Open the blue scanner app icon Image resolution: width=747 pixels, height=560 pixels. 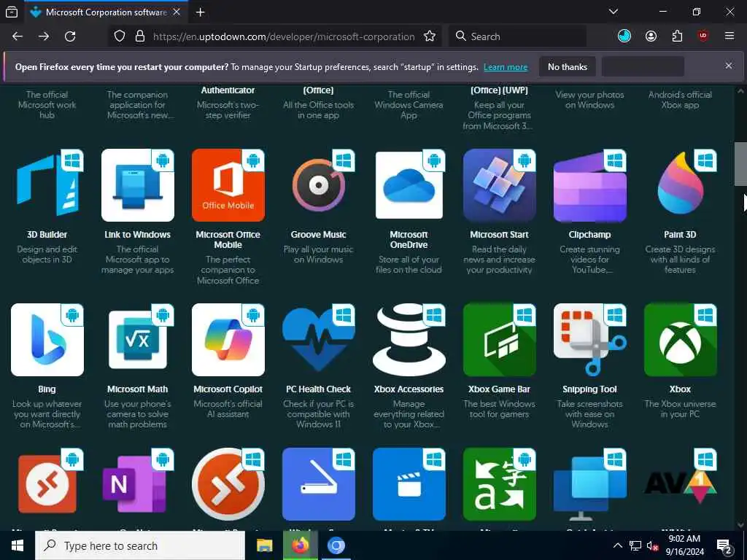[x=319, y=484]
